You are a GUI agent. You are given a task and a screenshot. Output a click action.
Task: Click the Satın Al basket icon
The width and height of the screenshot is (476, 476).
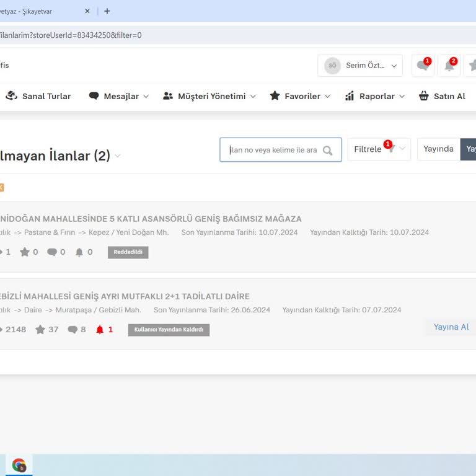[424, 95]
